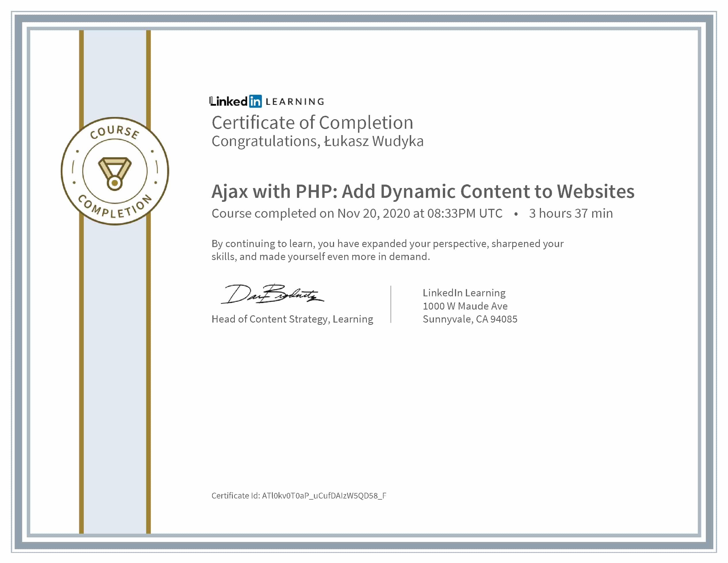The image size is (728, 563).
Task: Click the recipient name Łukasz Wudyka
Action: 374,141
